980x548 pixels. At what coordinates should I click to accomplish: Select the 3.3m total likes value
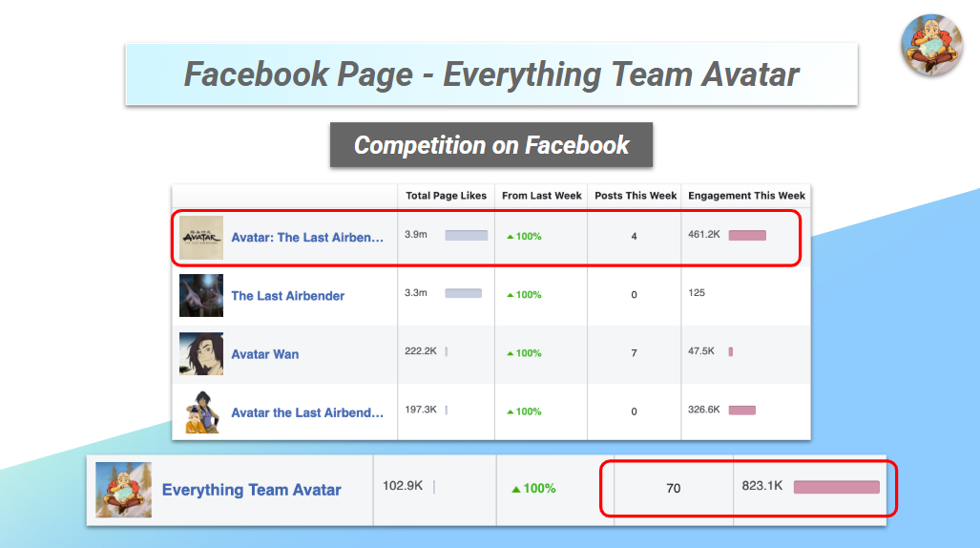(x=416, y=293)
